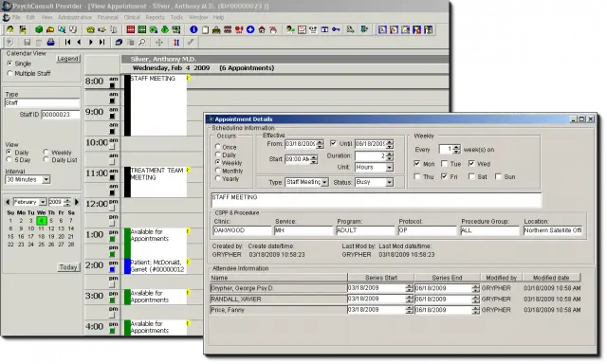
Task: Open the Administration menu
Action: coord(75,17)
